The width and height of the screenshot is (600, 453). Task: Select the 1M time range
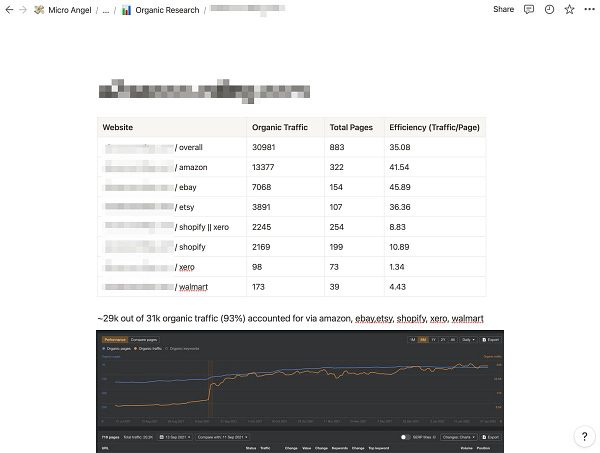pyautogui.click(x=412, y=340)
